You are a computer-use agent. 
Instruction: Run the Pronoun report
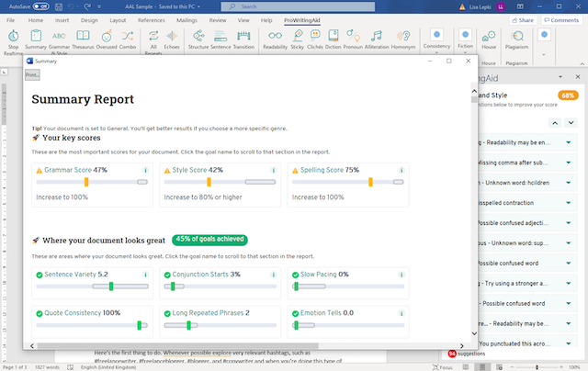tap(353, 36)
